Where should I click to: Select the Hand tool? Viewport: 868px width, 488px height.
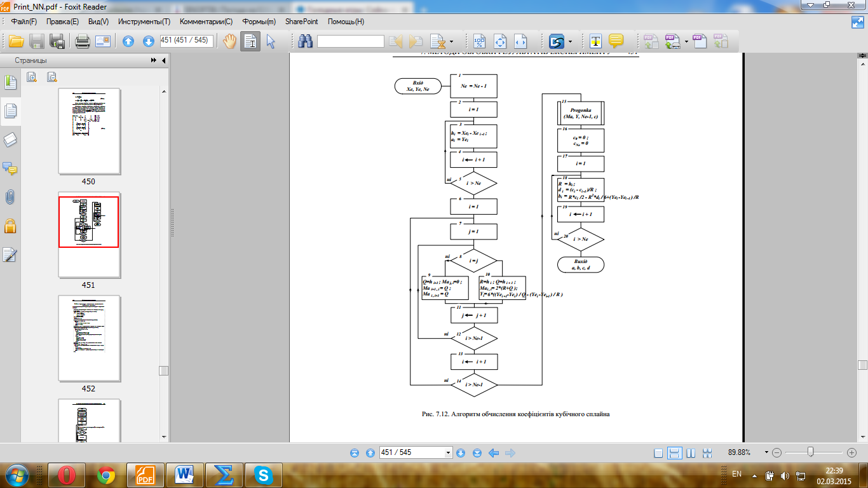(229, 41)
